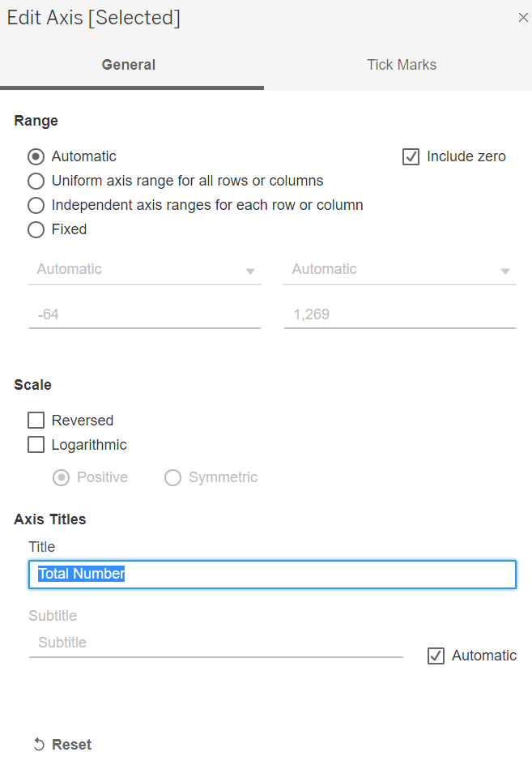Open the left Automatic range start dropdown

pyautogui.click(x=145, y=270)
